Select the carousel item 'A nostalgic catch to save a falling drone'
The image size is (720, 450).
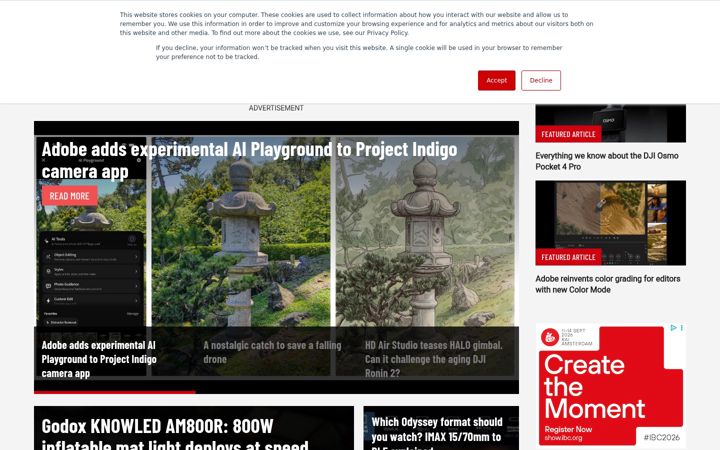click(x=272, y=352)
